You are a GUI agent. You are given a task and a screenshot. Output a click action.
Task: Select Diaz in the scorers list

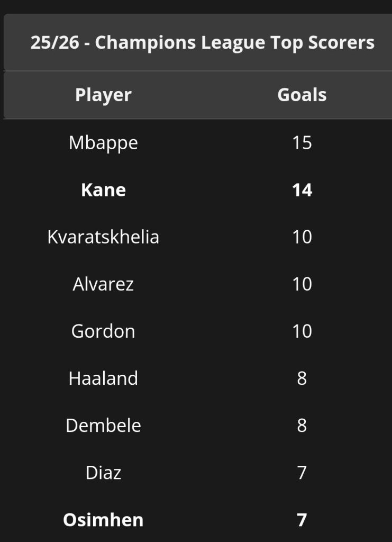coord(103,473)
